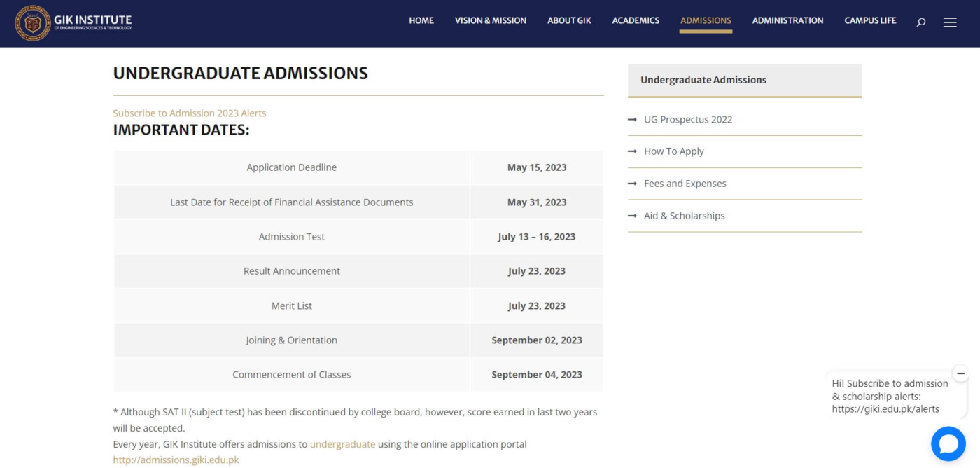Click the arrow icon beside Aid & Scholarships
The width and height of the screenshot is (980, 468).
pyautogui.click(x=632, y=216)
